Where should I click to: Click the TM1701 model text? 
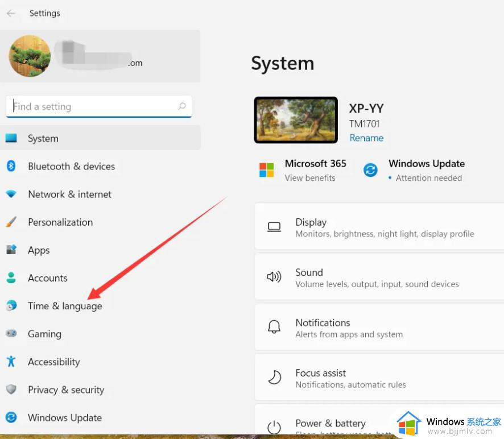pyautogui.click(x=365, y=124)
